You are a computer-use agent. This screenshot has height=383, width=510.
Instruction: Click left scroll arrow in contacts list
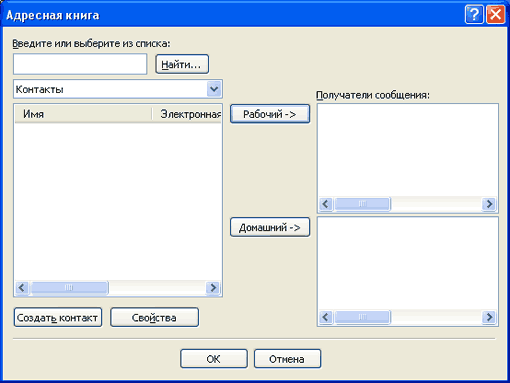coord(22,287)
